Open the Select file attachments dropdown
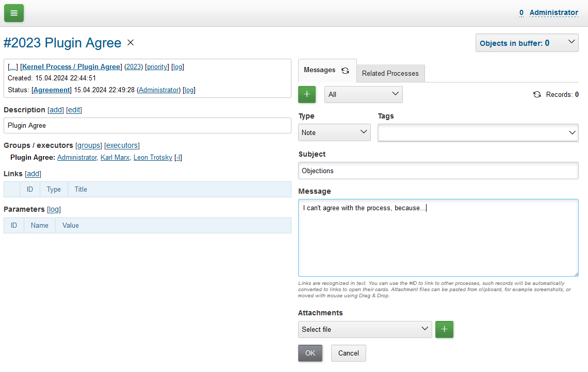Image resolution: width=588 pixels, height=372 pixels. coord(365,329)
